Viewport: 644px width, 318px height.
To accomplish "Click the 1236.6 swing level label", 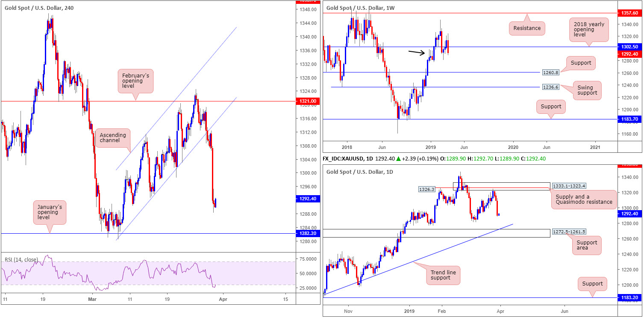I will [551, 87].
